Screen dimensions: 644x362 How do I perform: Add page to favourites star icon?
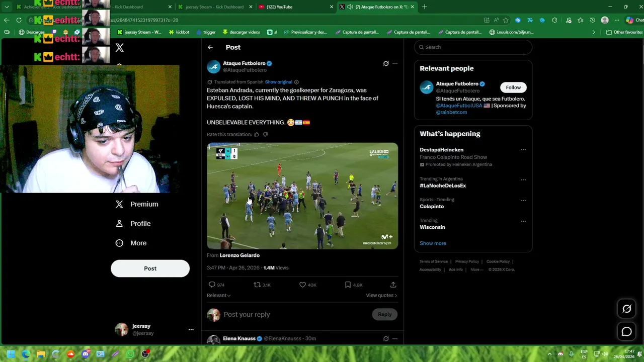pos(506,20)
